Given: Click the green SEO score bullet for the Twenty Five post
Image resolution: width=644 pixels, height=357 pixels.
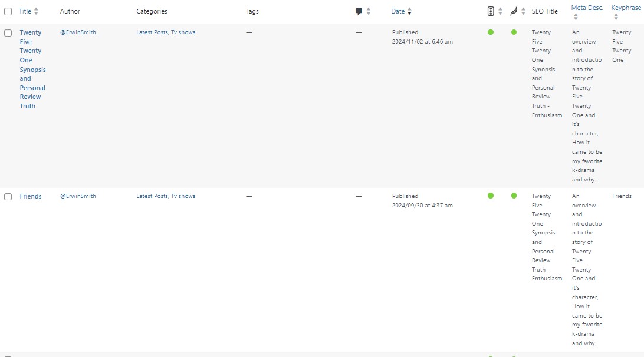Looking at the screenshot, I should pos(491,32).
